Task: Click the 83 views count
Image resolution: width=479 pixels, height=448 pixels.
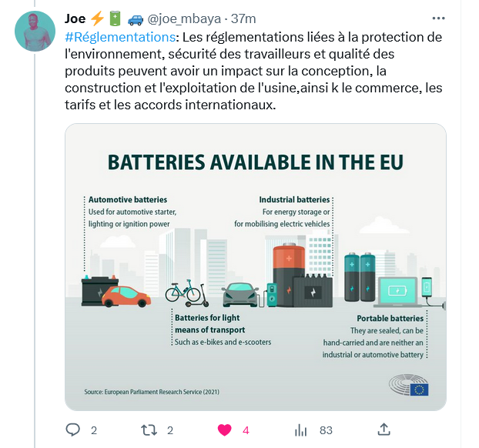Action: (326, 430)
